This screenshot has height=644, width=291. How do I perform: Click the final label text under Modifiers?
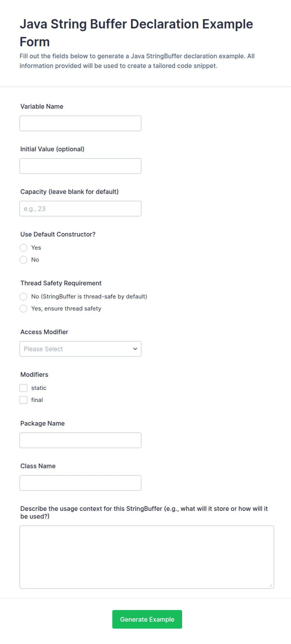pos(37,400)
